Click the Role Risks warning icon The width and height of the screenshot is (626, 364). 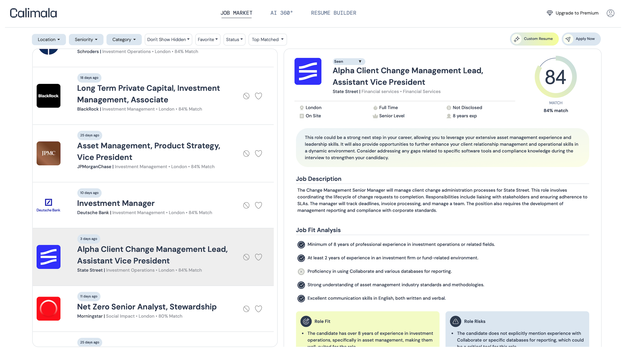(455, 321)
